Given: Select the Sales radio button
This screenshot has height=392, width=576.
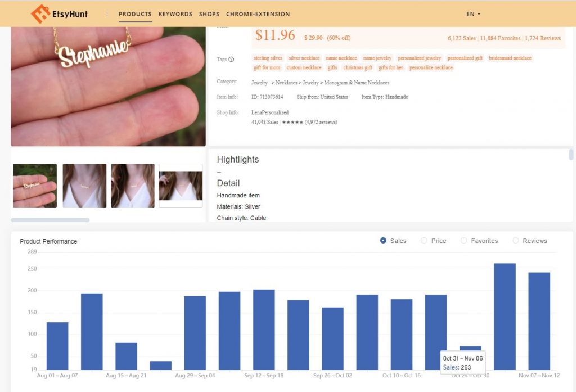Looking at the screenshot, I should pyautogui.click(x=383, y=241).
